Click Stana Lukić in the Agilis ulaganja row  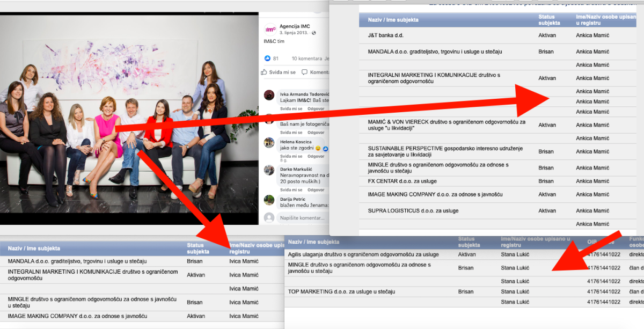[x=515, y=254]
